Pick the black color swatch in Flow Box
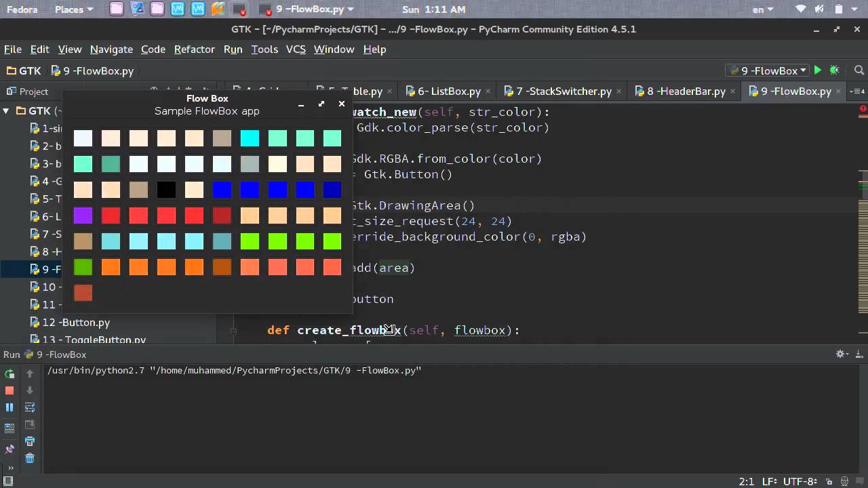Image resolution: width=868 pixels, height=488 pixels. (x=166, y=190)
